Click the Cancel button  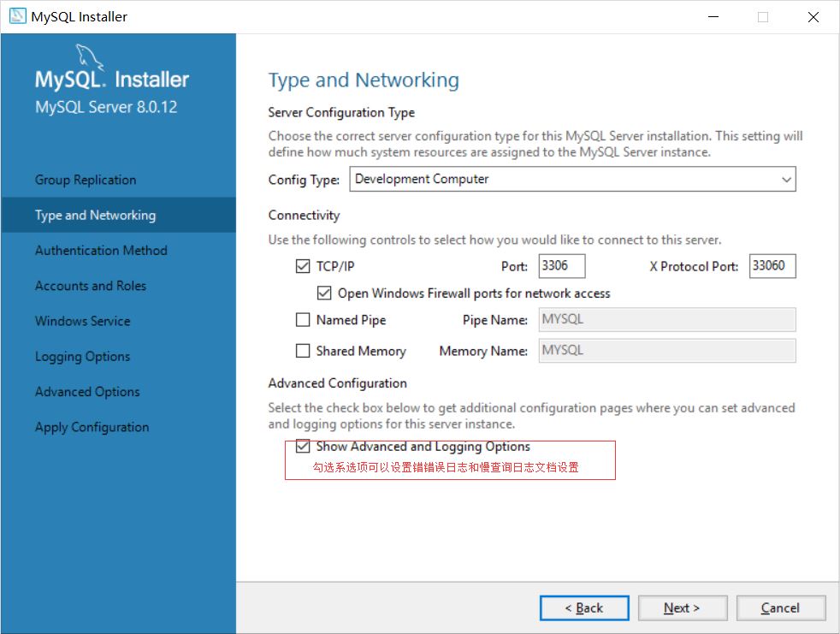point(780,608)
